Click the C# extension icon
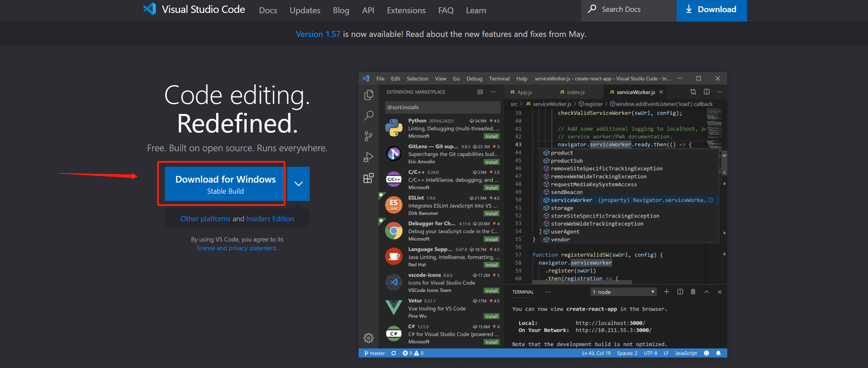The width and height of the screenshot is (868, 368). tap(394, 333)
